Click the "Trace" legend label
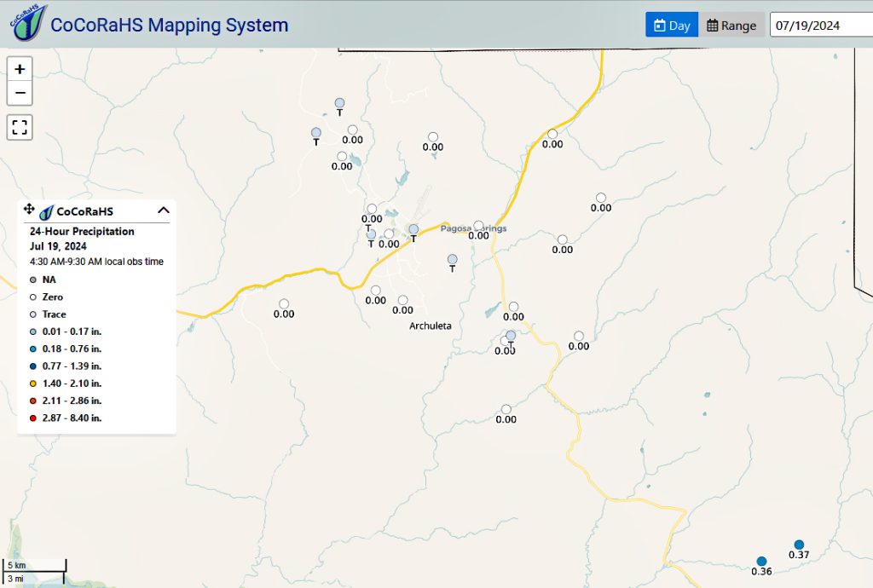Viewport: 873px width, 588px height. tap(54, 314)
